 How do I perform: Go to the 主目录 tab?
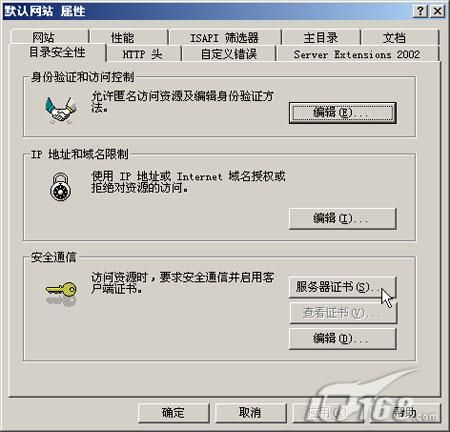click(x=321, y=37)
